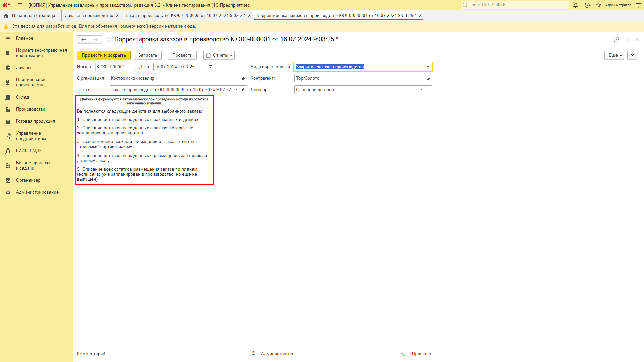The width and height of the screenshot is (644, 362).
Task: Open the 1C main menu hamburger icon
Action: (x=20, y=5)
